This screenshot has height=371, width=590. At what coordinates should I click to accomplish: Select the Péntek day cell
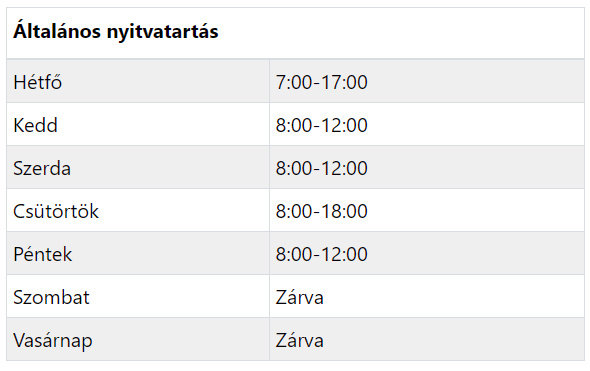click(138, 253)
